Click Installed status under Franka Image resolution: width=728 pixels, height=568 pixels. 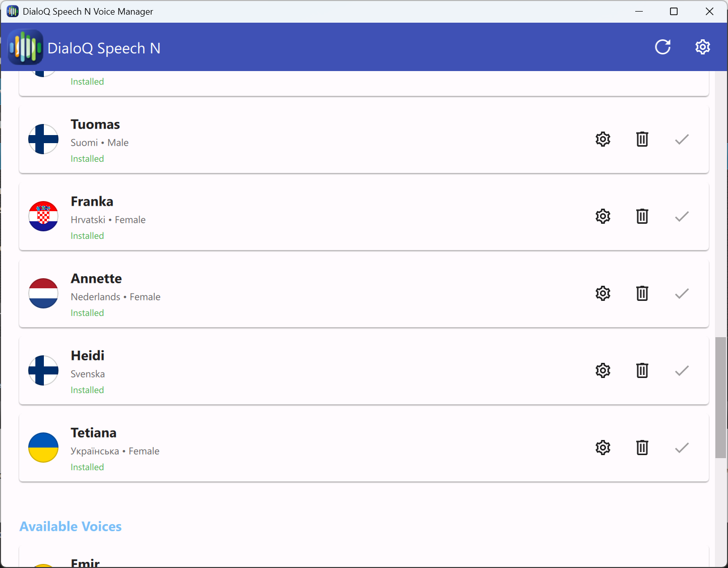click(x=87, y=236)
